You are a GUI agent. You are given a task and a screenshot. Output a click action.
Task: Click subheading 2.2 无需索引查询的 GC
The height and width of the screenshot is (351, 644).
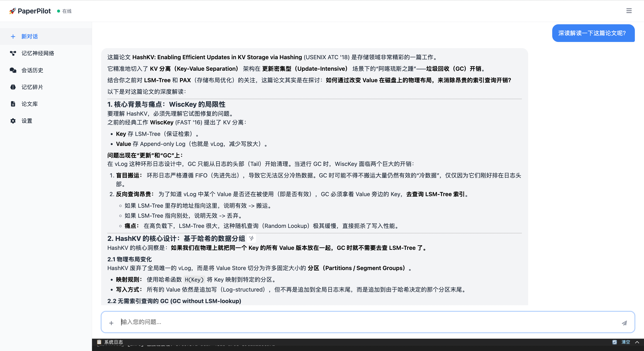click(x=174, y=301)
